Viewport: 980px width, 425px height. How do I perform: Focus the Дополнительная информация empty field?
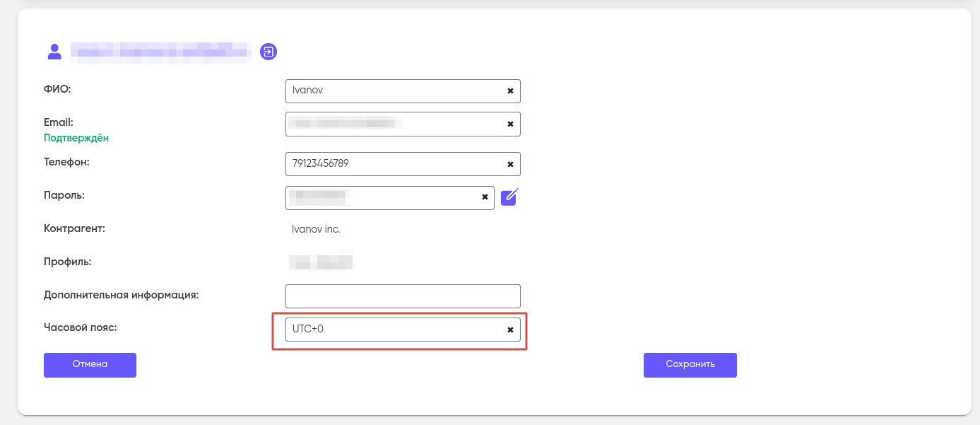403,296
